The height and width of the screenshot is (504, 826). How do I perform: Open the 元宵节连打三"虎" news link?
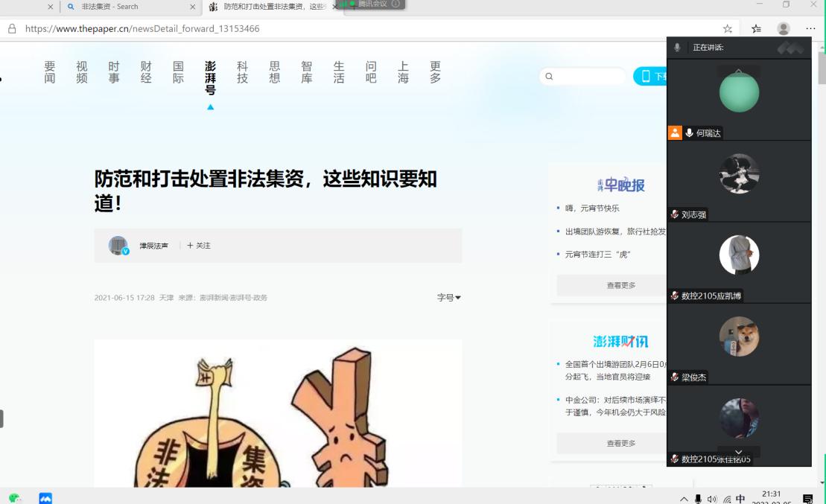pos(597,255)
